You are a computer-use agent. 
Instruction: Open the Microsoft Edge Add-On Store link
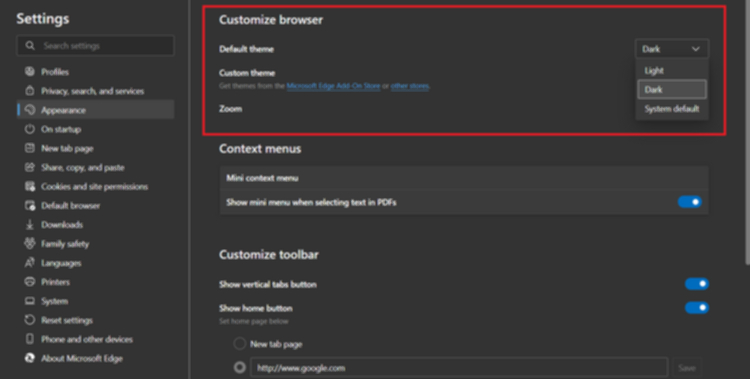(333, 86)
